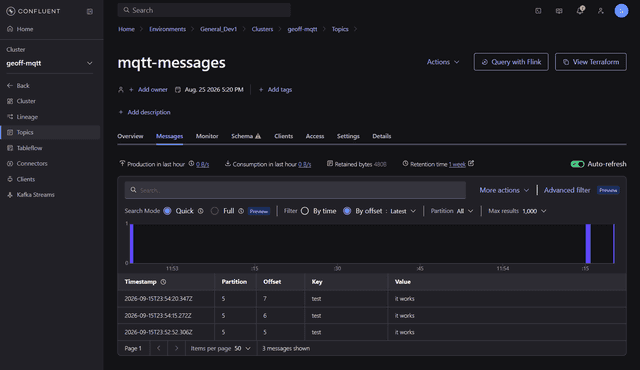Select message row with offset 7
This screenshot has width=640, height=370.
[x=372, y=299]
